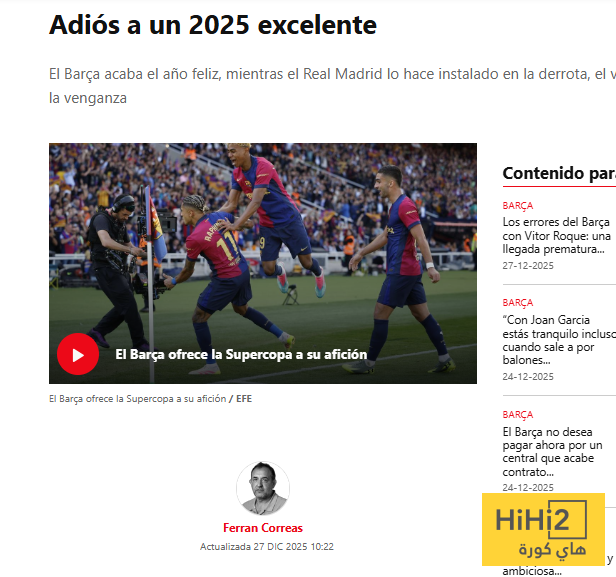
Task: Click the EFE photo credit caption
Action: [x=244, y=399]
